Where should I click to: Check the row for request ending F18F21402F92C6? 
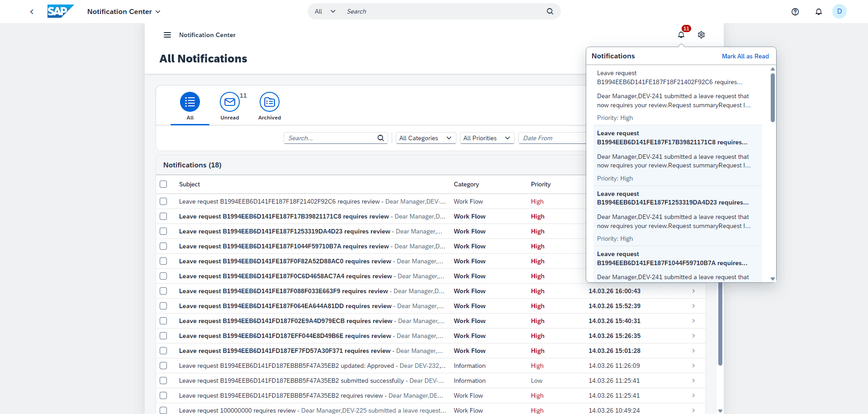(x=163, y=201)
